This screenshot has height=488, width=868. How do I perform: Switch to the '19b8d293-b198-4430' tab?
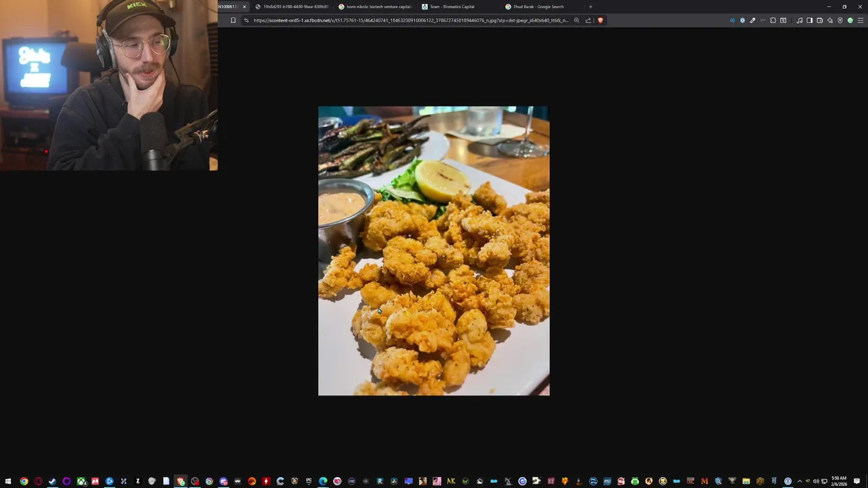tap(292, 7)
